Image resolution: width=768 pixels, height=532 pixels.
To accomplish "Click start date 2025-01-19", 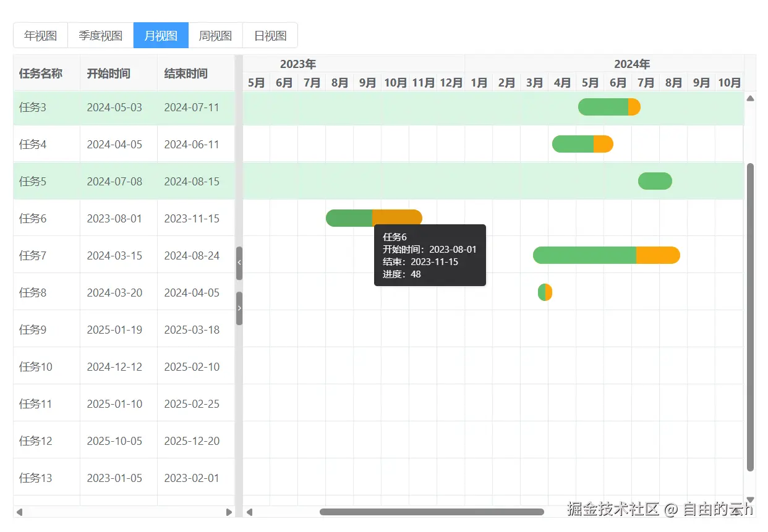I will click(114, 329).
